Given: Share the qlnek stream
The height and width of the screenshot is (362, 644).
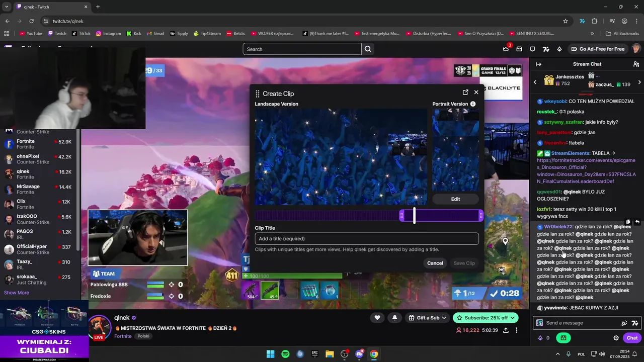Looking at the screenshot, I should tap(506, 330).
